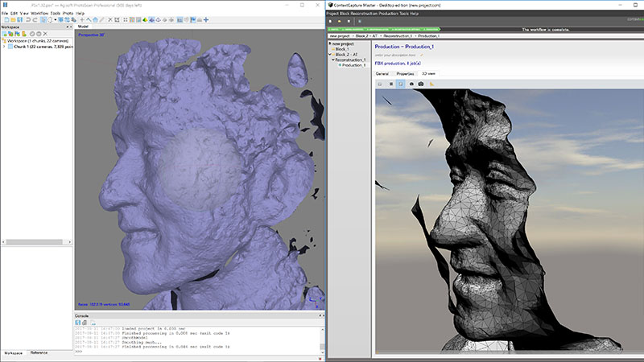Click the Add photos icon in Workspace pane
The width and height of the screenshot is (644, 362).
click(x=10, y=34)
